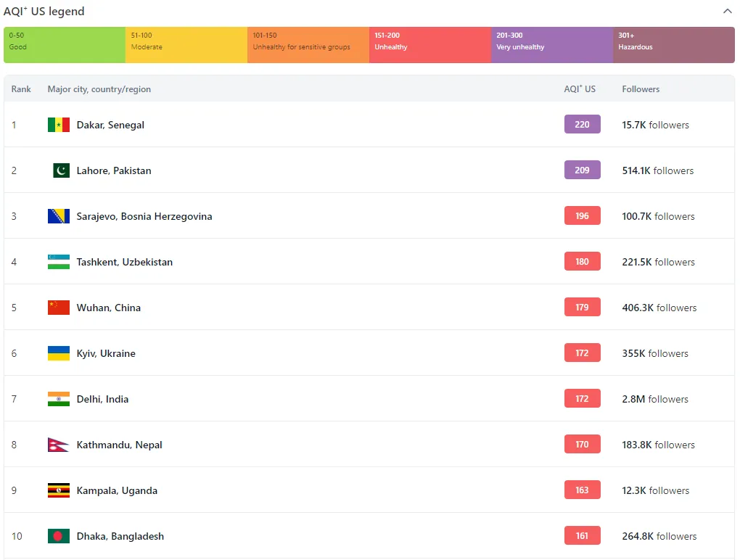Viewport: 740px width, 560px height.
Task: Collapse the AQI US legend chevron
Action: click(727, 12)
